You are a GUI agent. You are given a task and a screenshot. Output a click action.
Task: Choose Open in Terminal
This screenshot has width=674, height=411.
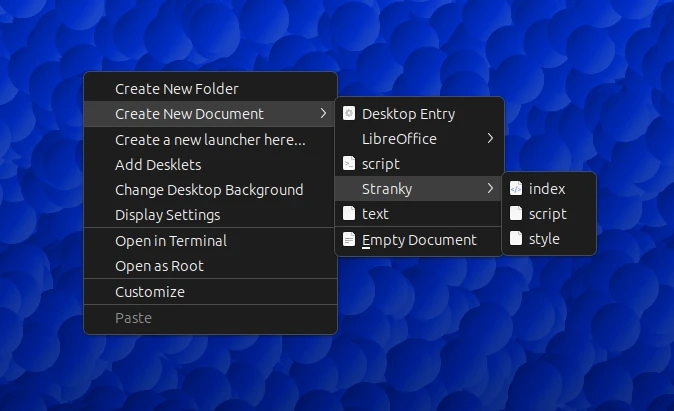210,241
